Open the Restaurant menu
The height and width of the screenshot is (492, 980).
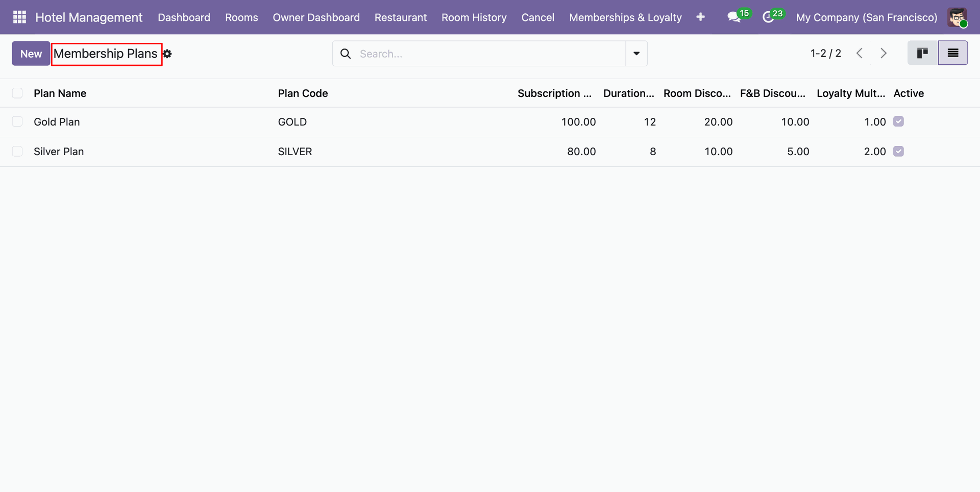[401, 17]
